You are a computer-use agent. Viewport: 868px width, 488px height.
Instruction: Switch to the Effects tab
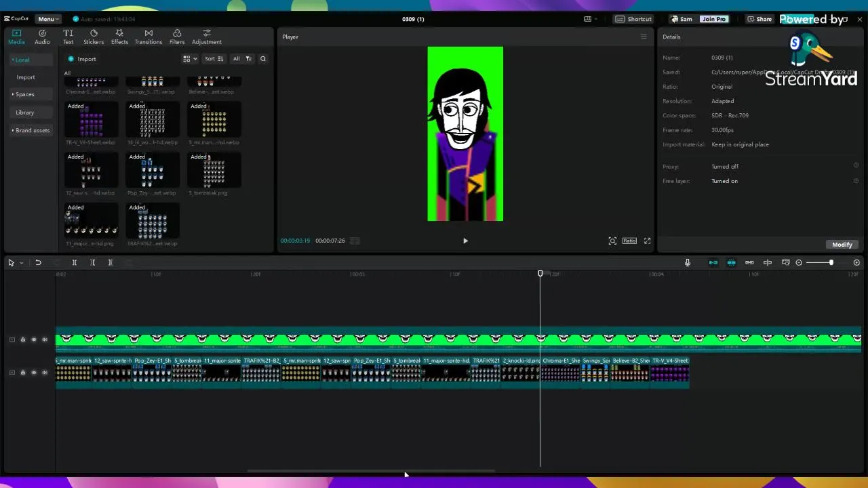coord(119,37)
